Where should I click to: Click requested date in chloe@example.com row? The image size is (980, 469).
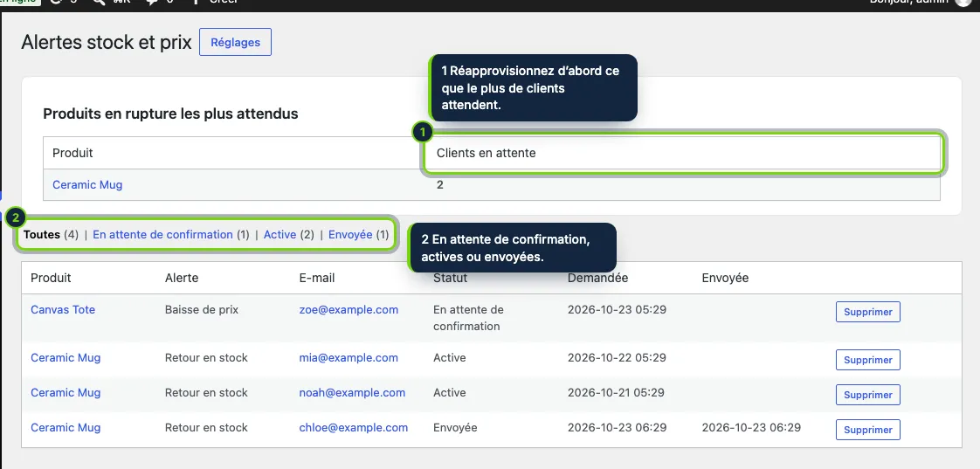point(617,428)
